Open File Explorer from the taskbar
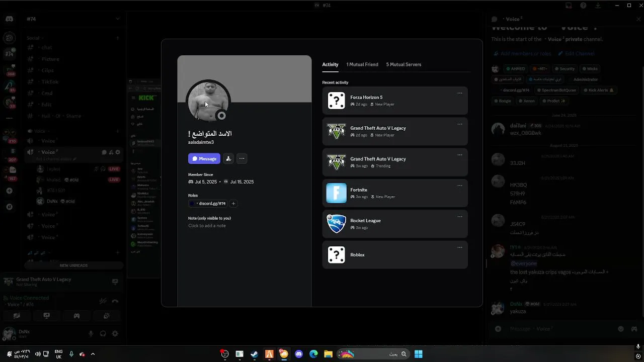Image resolution: width=644 pixels, height=362 pixels. click(328, 354)
